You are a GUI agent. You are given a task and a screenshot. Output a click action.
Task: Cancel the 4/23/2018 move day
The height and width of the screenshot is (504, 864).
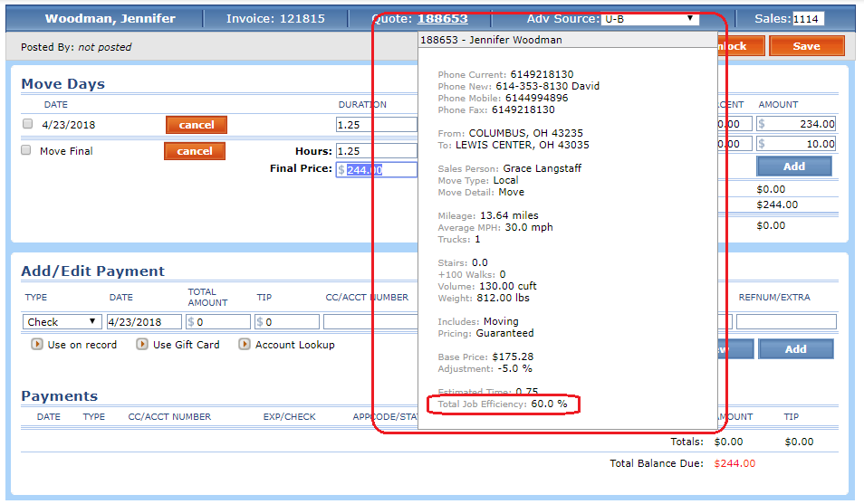pos(197,125)
